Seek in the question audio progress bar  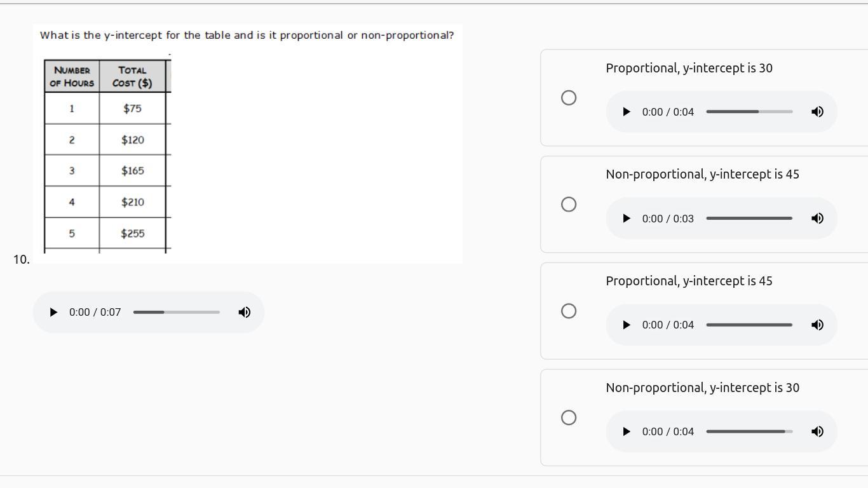(x=177, y=312)
